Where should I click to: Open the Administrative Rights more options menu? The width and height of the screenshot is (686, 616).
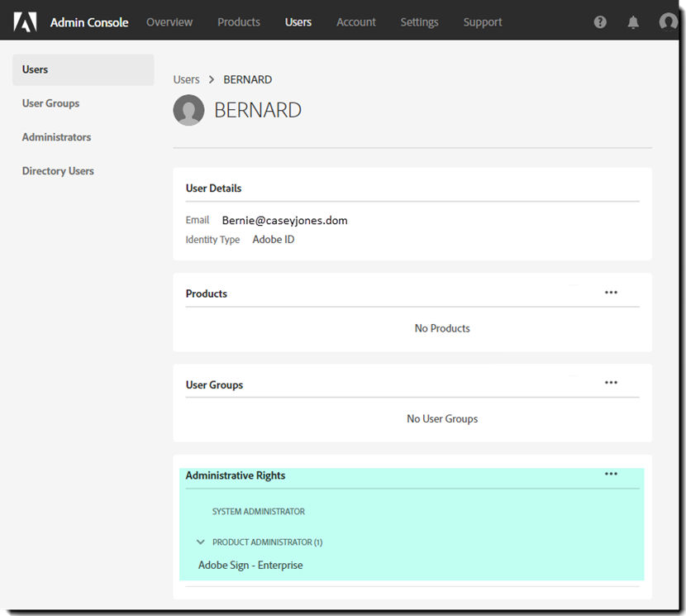tap(611, 474)
